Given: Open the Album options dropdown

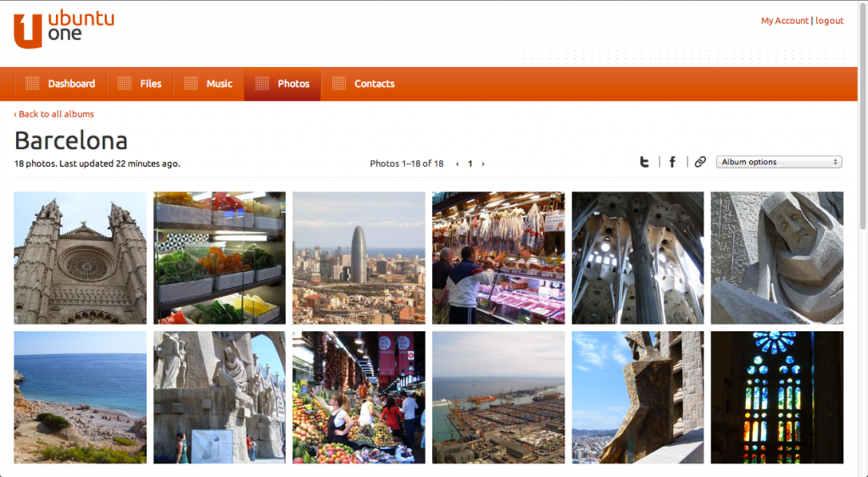Looking at the screenshot, I should pyautogui.click(x=778, y=162).
